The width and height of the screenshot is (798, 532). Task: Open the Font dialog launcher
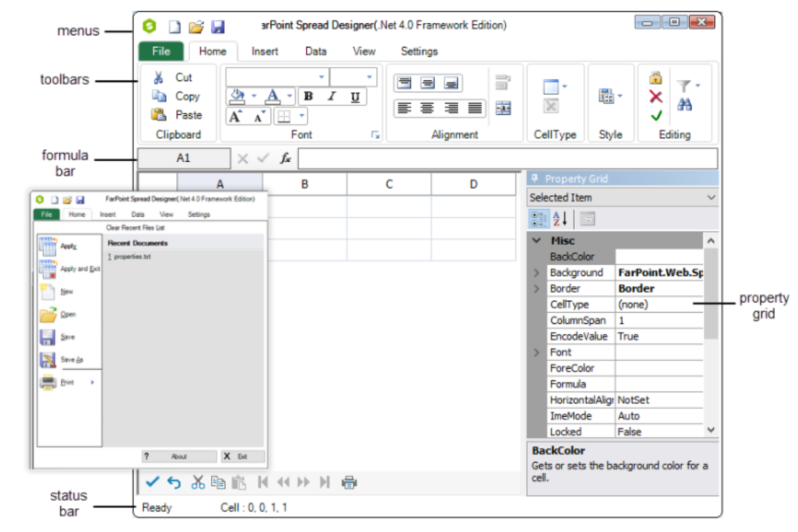tap(375, 135)
